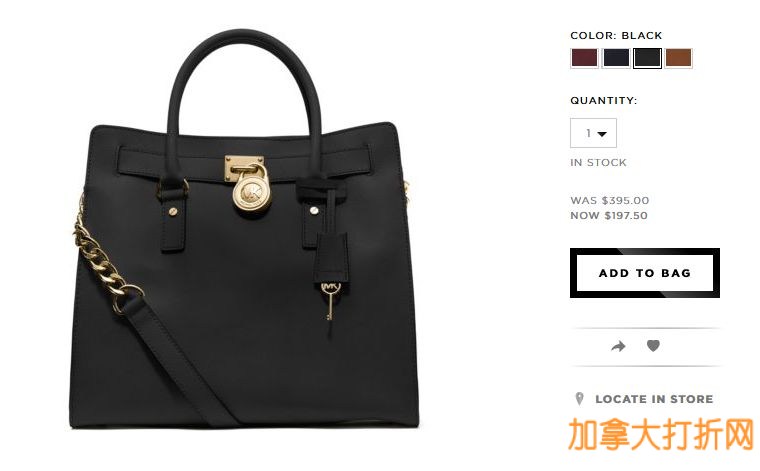760x471 pixels.
Task: Open the Locate in Store link
Action: click(x=654, y=399)
